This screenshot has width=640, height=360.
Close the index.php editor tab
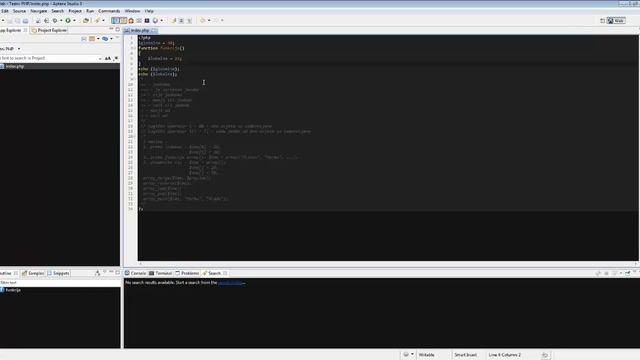154,31
